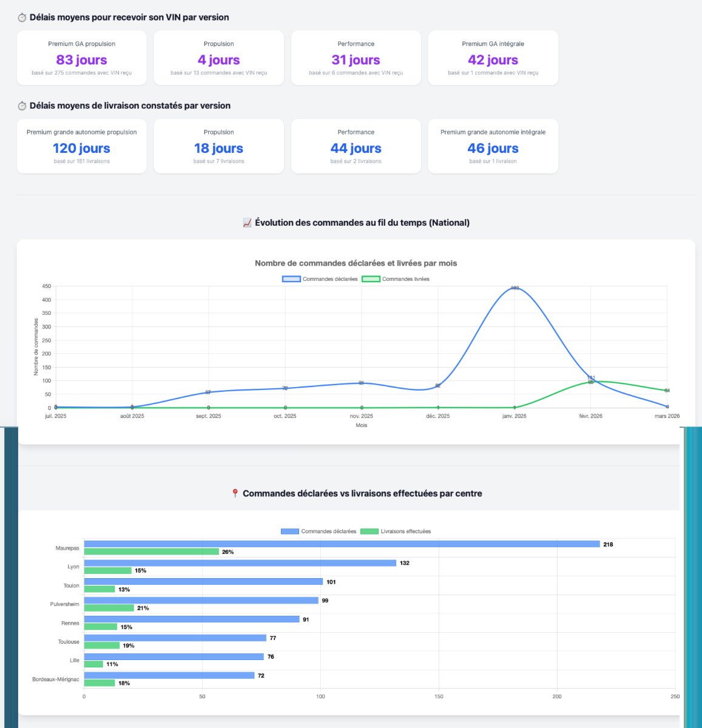Click the janv. 2026 peak point on blue line
This screenshot has width=702, height=728.
coord(515,288)
